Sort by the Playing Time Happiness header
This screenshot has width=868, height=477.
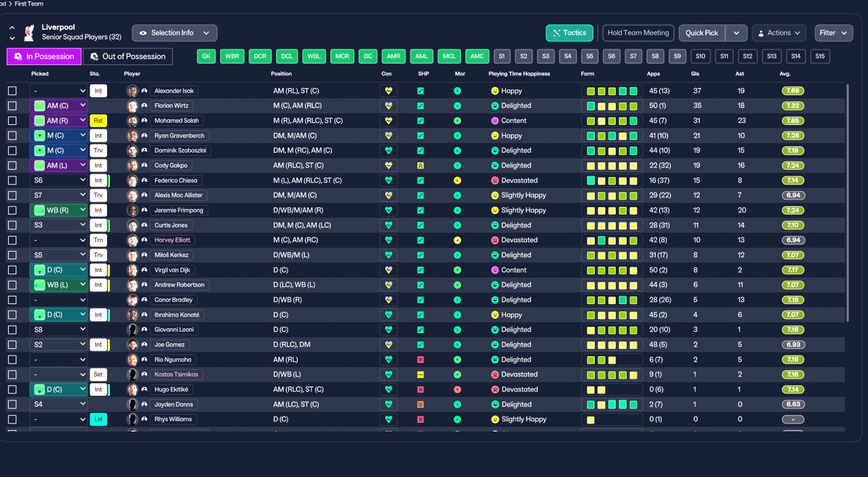(519, 73)
